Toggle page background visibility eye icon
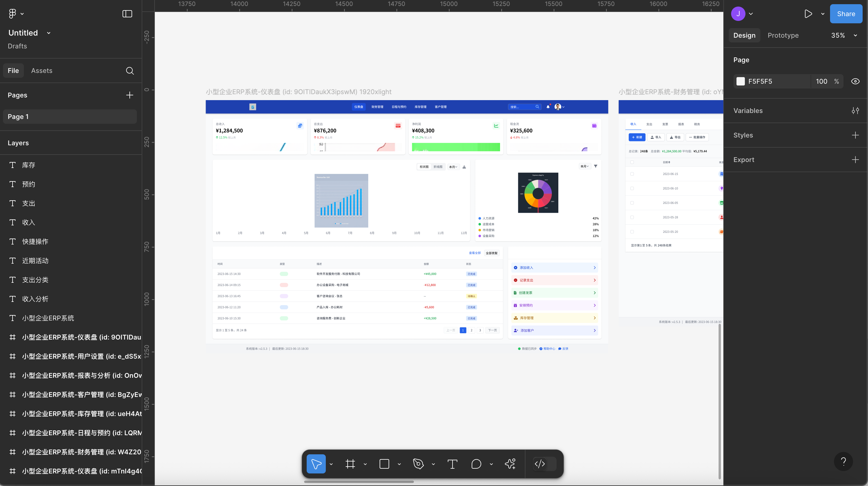The image size is (868, 486). point(855,81)
